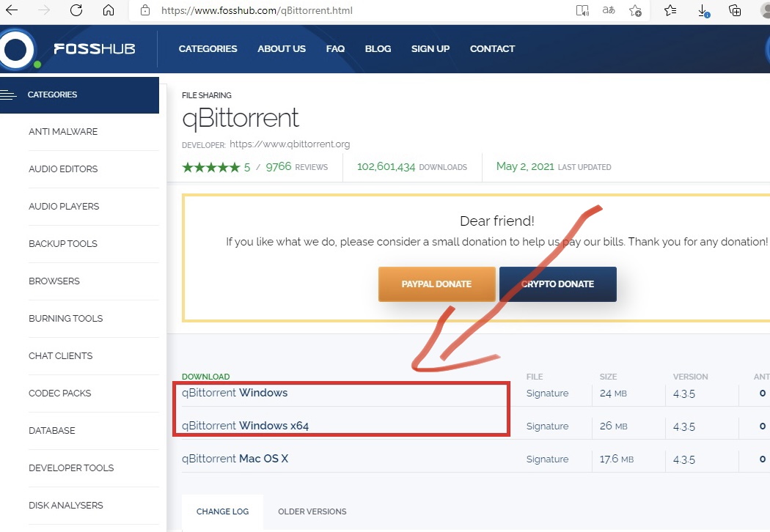Screen dimensions: 770x532
Task: Open the downloads icon in toolbar
Action: pos(703,11)
